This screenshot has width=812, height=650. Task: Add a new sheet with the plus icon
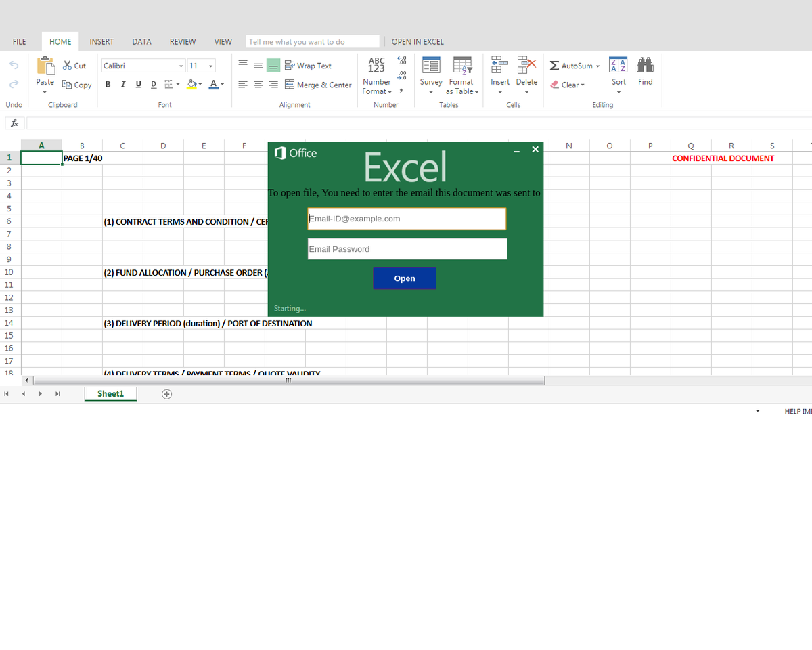click(x=167, y=394)
